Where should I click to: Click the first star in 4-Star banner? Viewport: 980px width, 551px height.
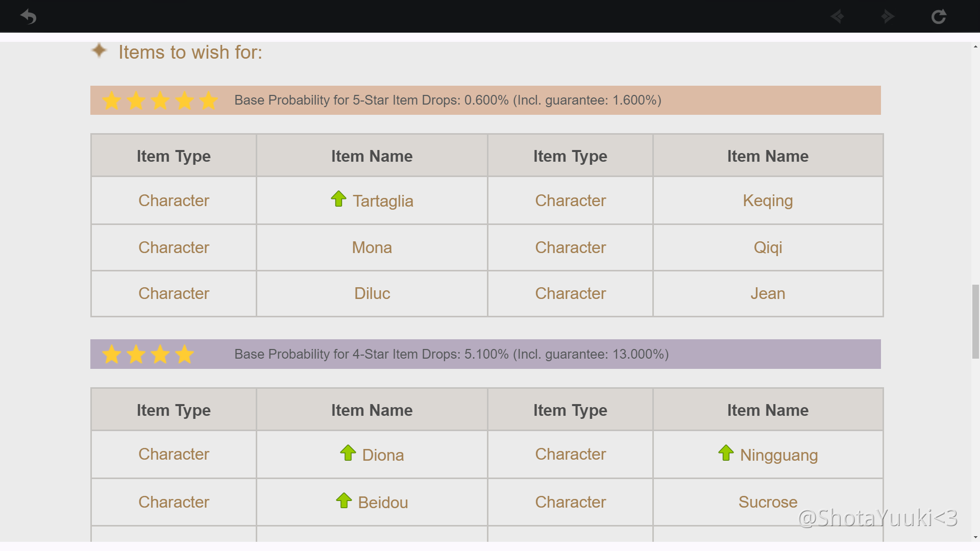[x=112, y=354]
